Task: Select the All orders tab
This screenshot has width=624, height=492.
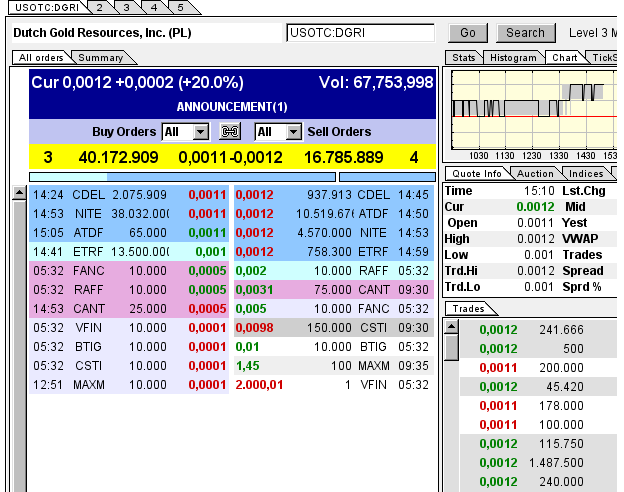Action: [41, 58]
